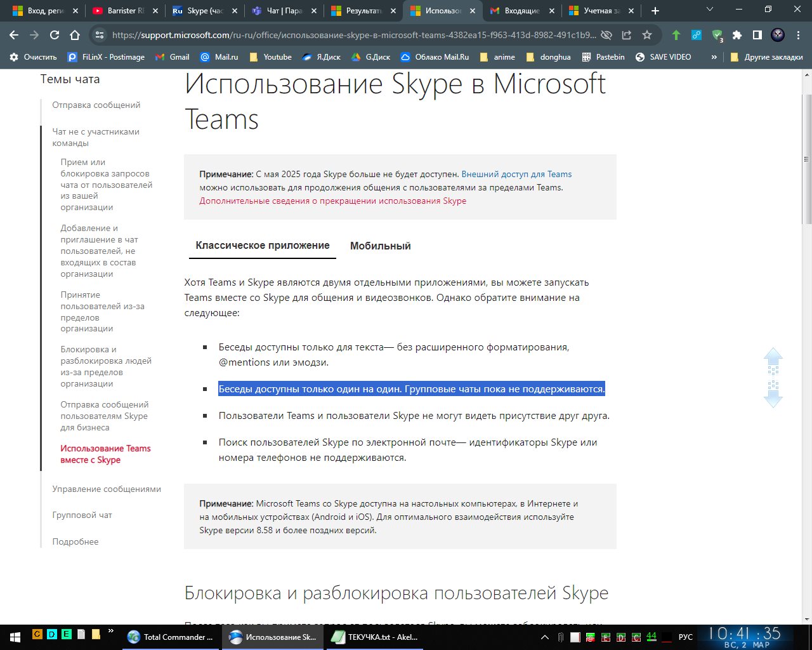
Task: Expand Подробнее sidebar section
Action: click(75, 541)
